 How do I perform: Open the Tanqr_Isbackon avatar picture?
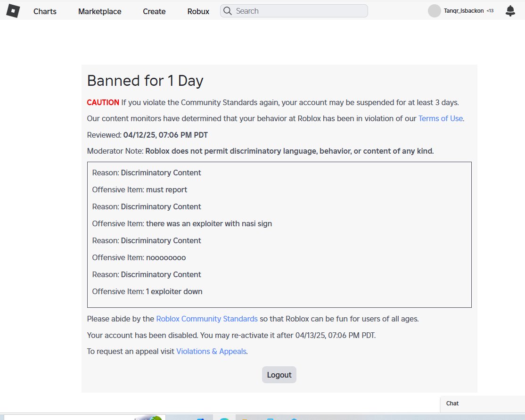coord(434,11)
